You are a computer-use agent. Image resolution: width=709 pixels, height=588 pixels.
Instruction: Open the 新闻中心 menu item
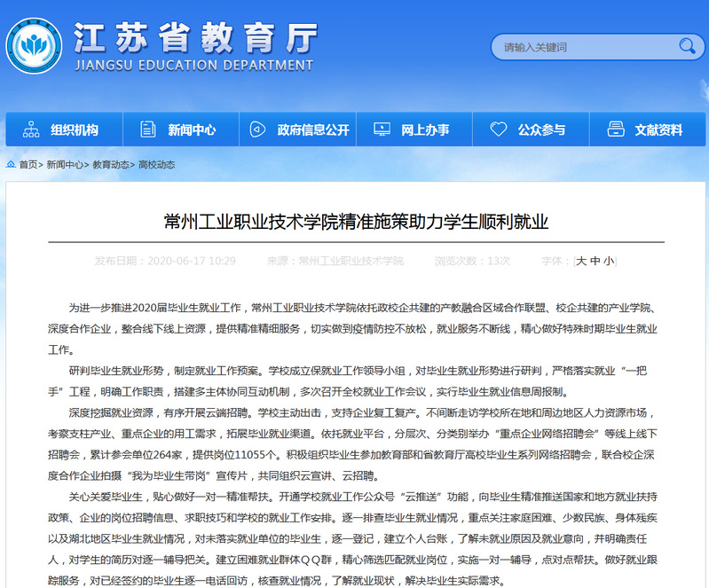tap(181, 129)
